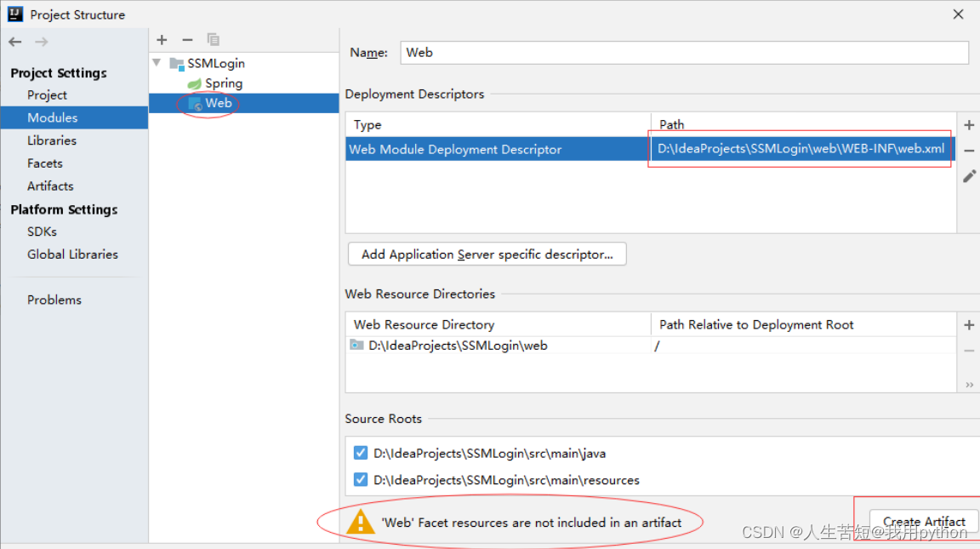This screenshot has width=980, height=549.
Task: Open the Problems page
Action: pos(54,300)
